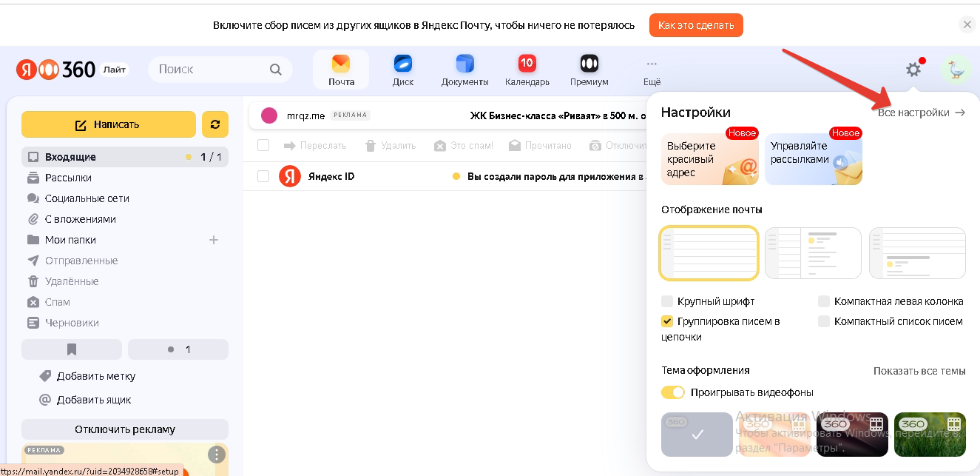Mark the Яндекс ID message read via the yellow dot
This screenshot has height=476, width=980.
tap(456, 177)
